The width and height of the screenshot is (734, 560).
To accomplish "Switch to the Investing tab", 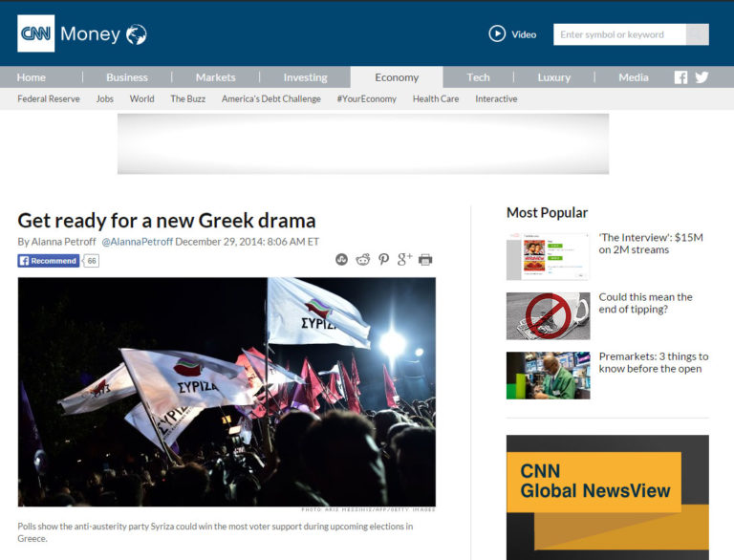I will point(305,77).
